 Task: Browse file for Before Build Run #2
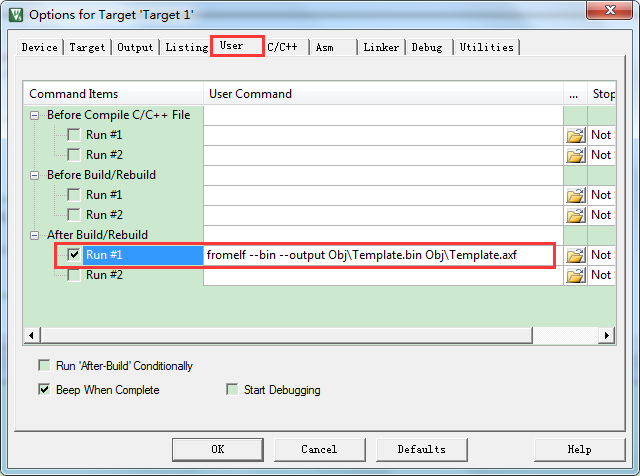[575, 215]
